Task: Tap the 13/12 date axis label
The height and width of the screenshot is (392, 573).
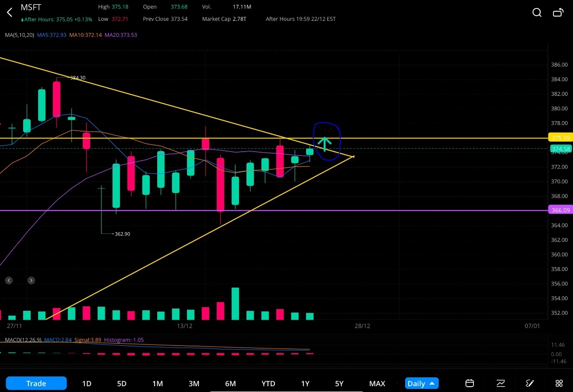Action: pos(184,326)
